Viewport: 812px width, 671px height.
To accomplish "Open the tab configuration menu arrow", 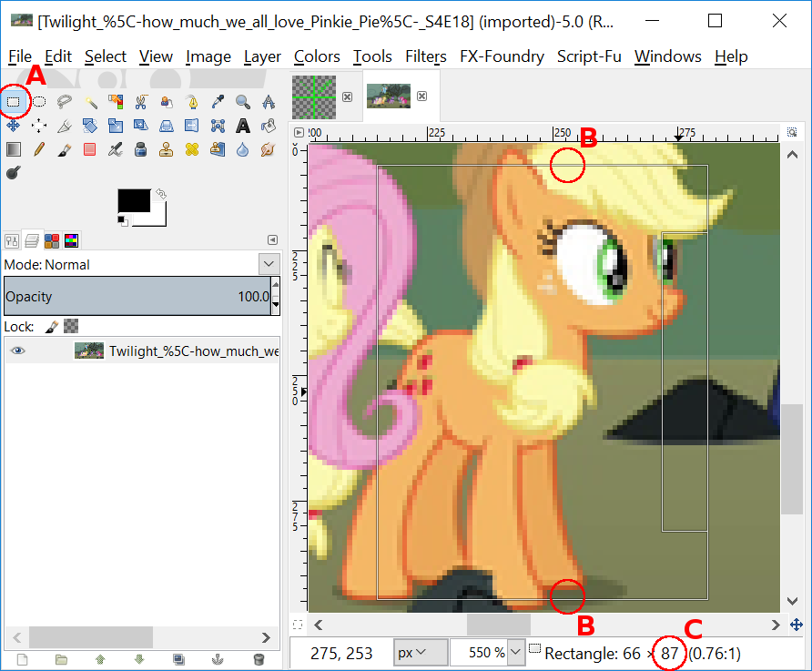I will [x=272, y=240].
